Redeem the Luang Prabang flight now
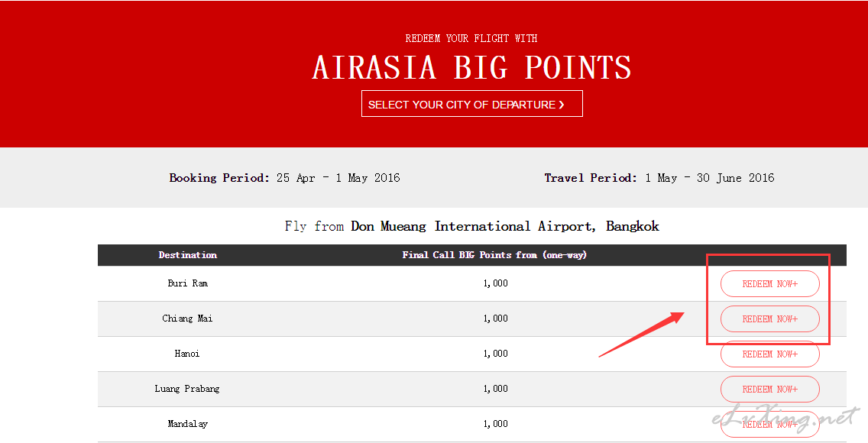 pos(769,390)
